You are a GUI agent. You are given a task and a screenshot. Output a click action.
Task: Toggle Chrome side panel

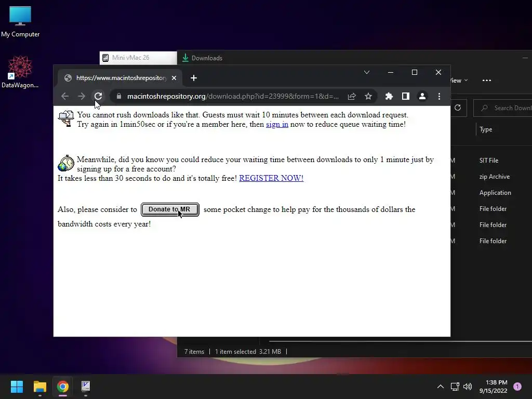[x=405, y=96]
